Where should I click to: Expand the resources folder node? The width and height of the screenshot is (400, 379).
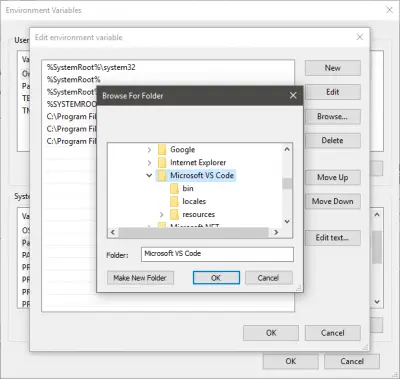[x=161, y=214]
